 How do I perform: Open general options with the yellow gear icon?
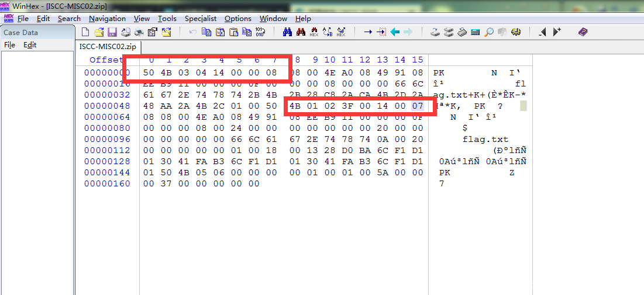516,32
